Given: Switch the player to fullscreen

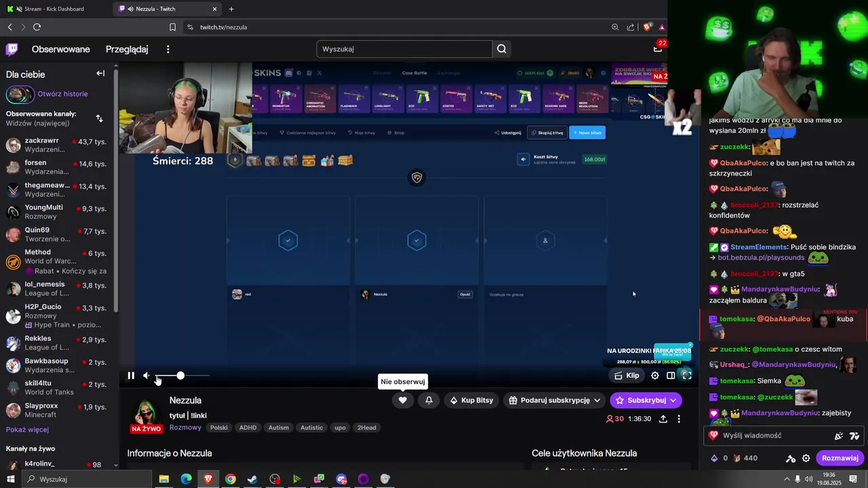Looking at the screenshot, I should (686, 375).
